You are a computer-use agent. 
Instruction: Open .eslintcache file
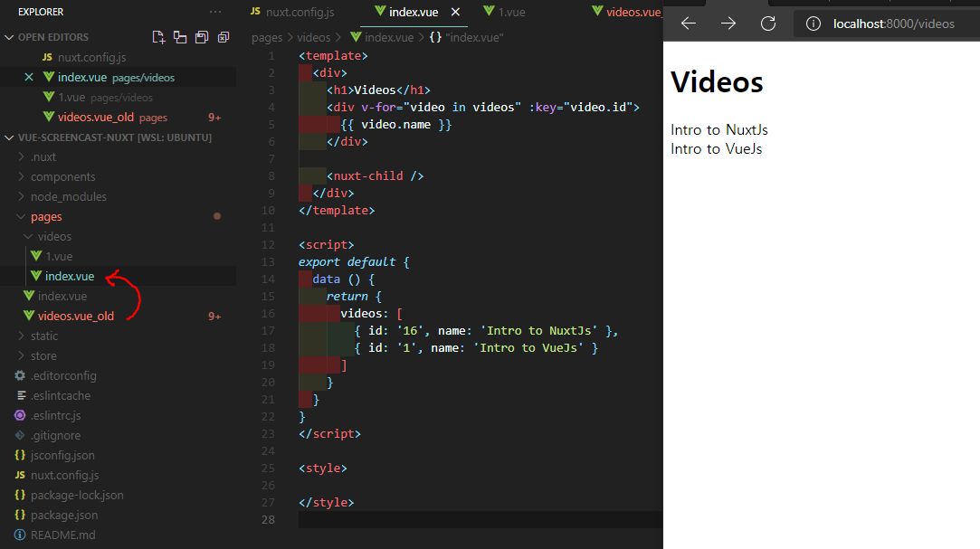pos(60,396)
